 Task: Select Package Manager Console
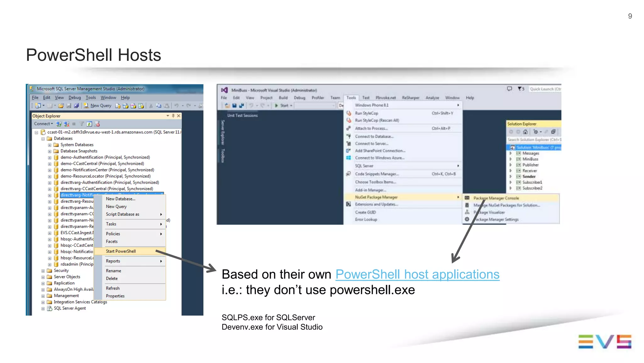pos(511,198)
